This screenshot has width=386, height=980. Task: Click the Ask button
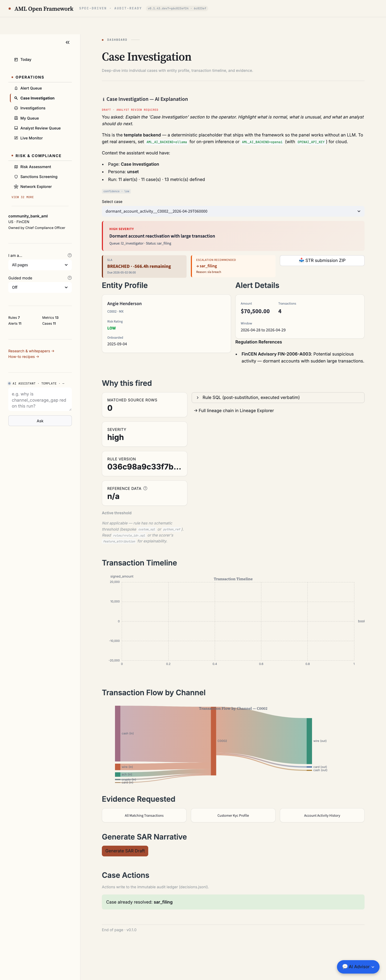tap(40, 421)
